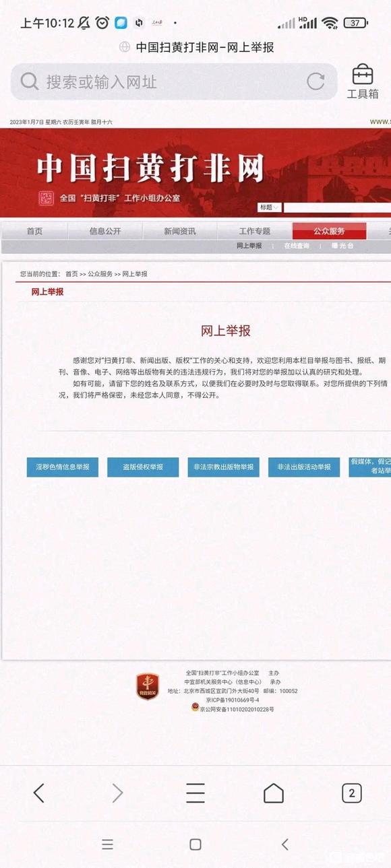The image size is (391, 868).
Task: Open the 工具箱 toolbox
Action: click(x=363, y=82)
